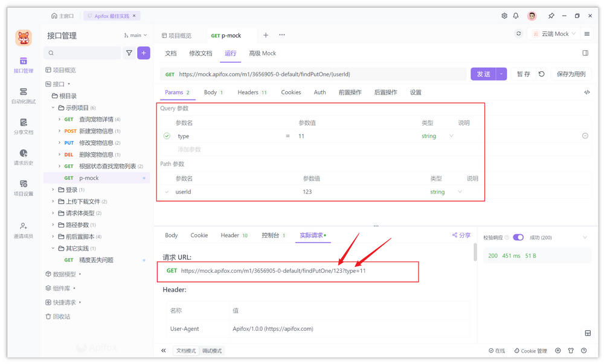Switch to the 高级 Mock tab

click(x=262, y=53)
